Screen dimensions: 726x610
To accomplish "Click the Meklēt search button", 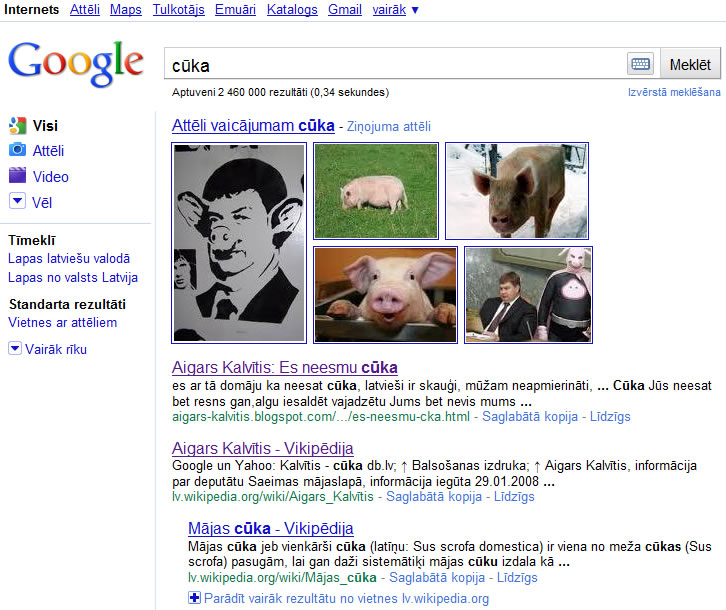I will tap(690, 64).
